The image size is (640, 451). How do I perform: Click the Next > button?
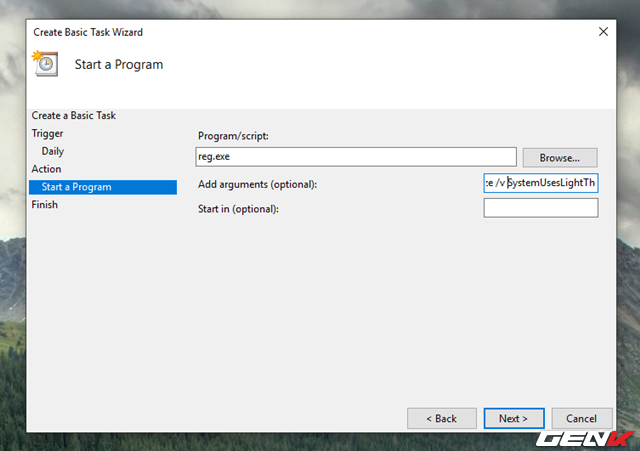(x=513, y=418)
